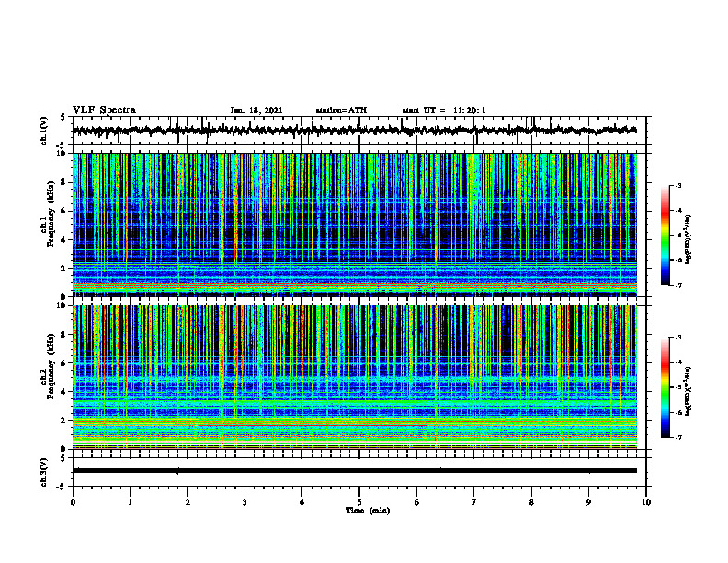Screen dimensions: 728x563
Task: Click the "8" kHz tick on the ch.1 frequency axis
Action: pyautogui.click(x=64, y=182)
